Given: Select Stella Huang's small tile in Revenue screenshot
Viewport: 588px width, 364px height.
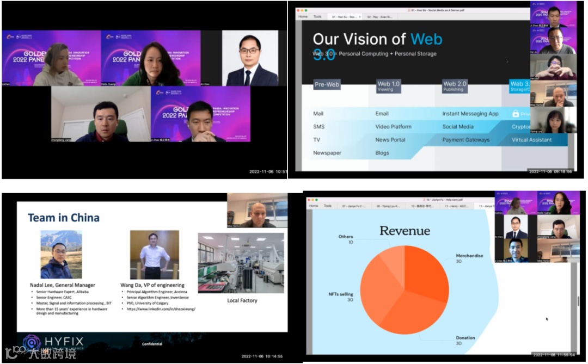Looking at the screenshot, I should [559, 203].
